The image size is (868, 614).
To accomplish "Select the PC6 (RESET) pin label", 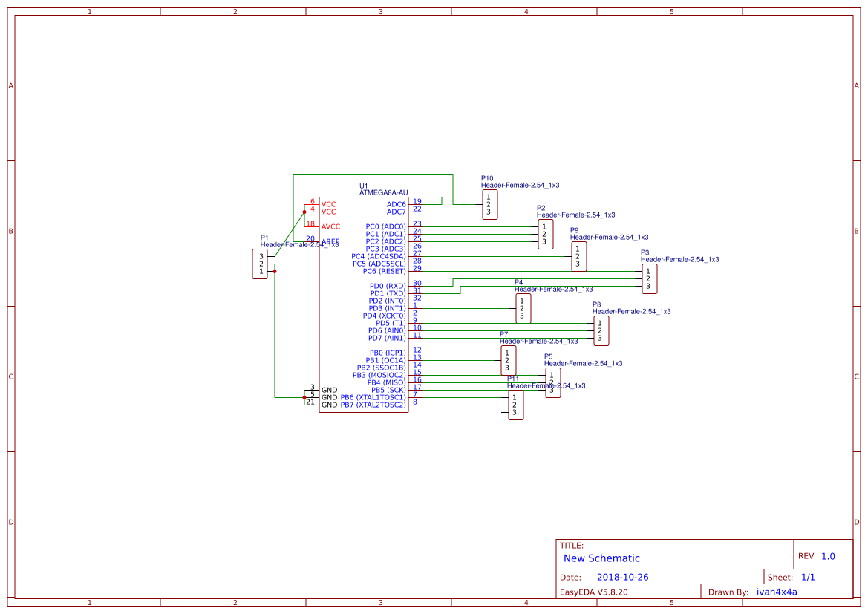I will coord(384,271).
